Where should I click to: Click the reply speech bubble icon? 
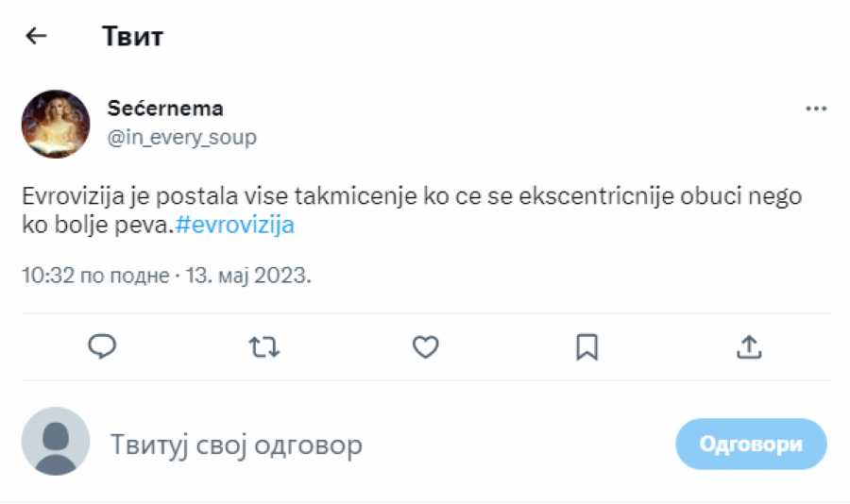102,346
